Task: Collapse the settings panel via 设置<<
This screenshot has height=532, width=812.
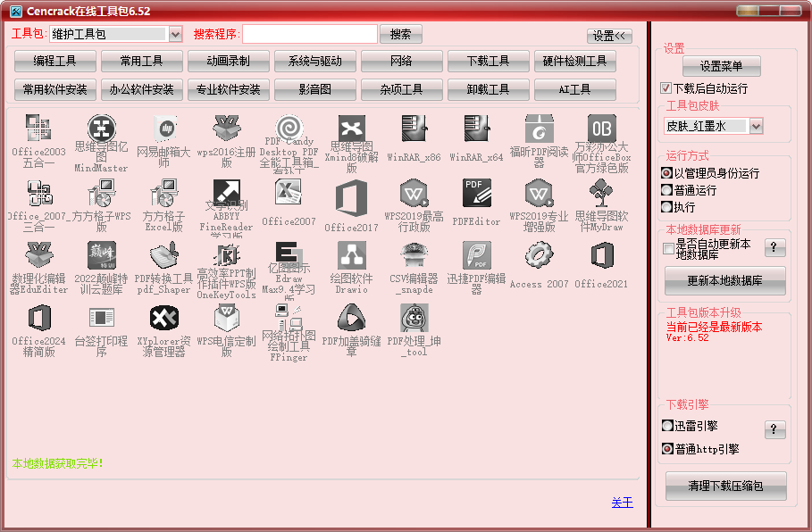Action: (x=609, y=35)
